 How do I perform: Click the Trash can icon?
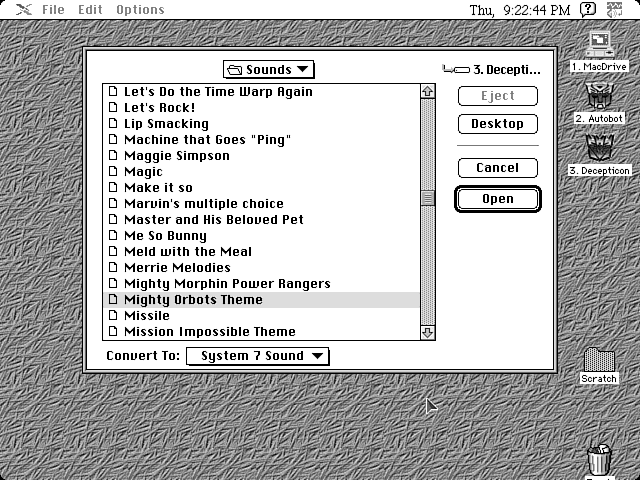click(599, 460)
